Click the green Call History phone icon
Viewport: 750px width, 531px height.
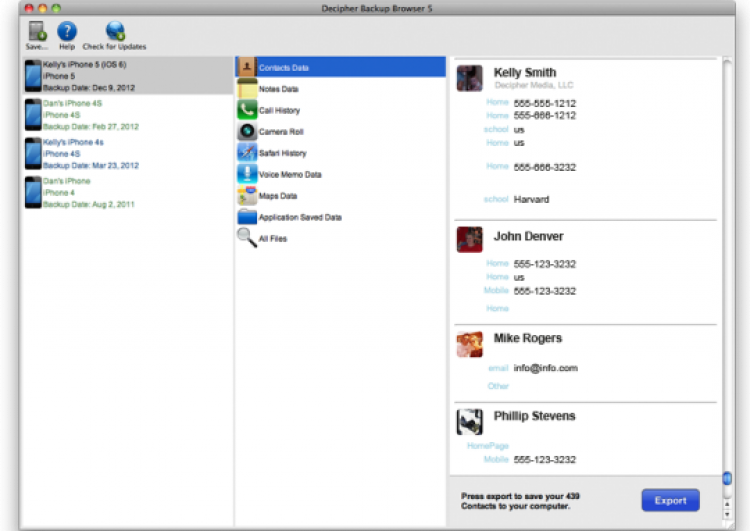pyautogui.click(x=247, y=110)
